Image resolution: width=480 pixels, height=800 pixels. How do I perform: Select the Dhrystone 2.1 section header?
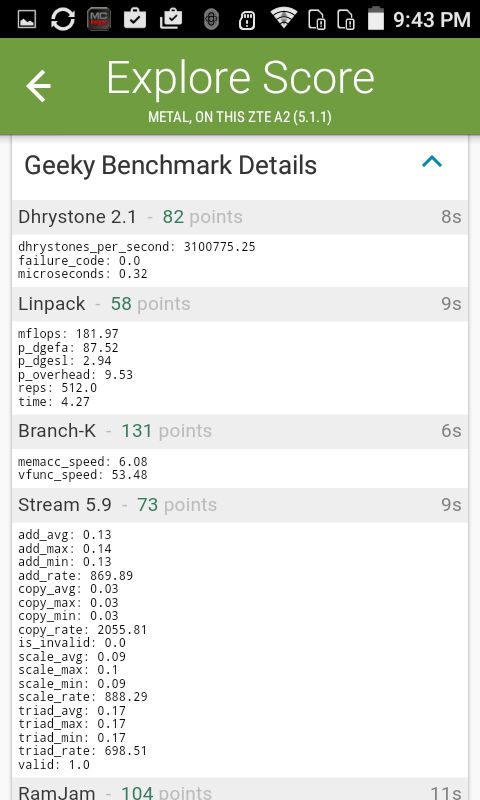[240, 217]
